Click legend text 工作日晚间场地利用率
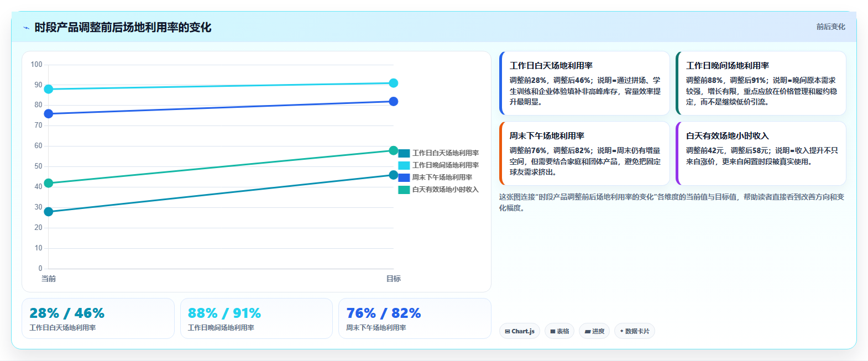Screen dimensions: 868x361 [x=446, y=165]
